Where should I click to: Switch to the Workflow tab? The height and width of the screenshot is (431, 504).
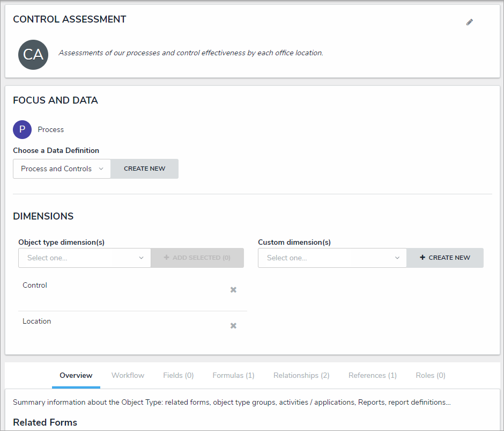[x=128, y=375]
